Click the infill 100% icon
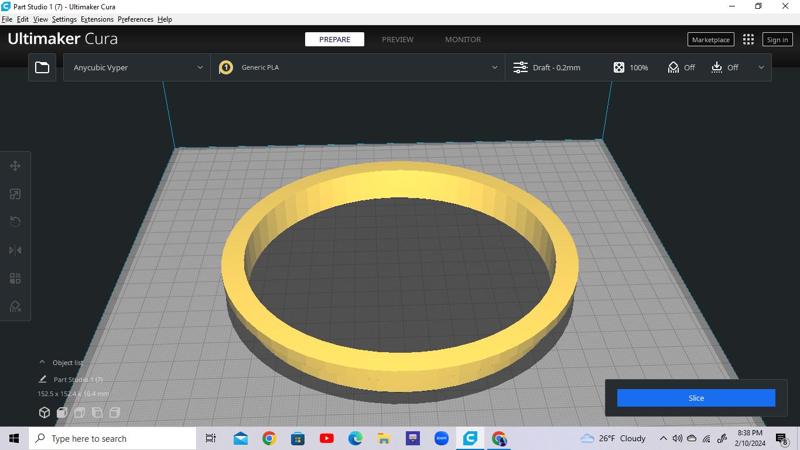The image size is (800, 450). 618,67
